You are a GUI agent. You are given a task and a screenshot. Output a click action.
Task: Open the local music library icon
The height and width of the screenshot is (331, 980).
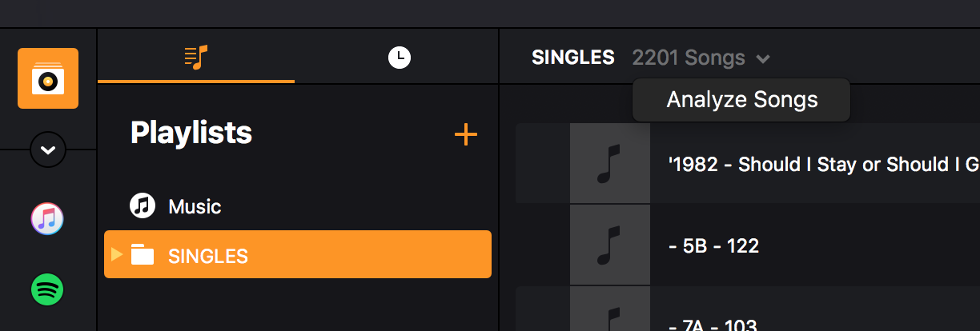coord(48,78)
